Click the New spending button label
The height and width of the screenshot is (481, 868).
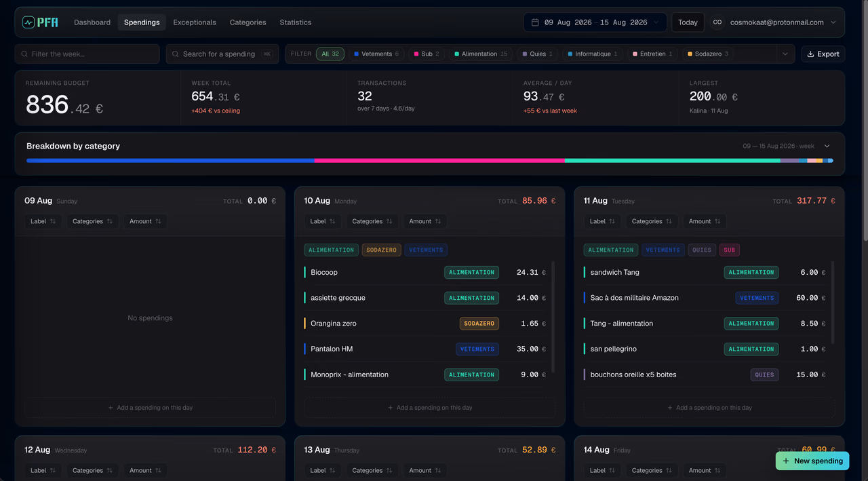818,461
